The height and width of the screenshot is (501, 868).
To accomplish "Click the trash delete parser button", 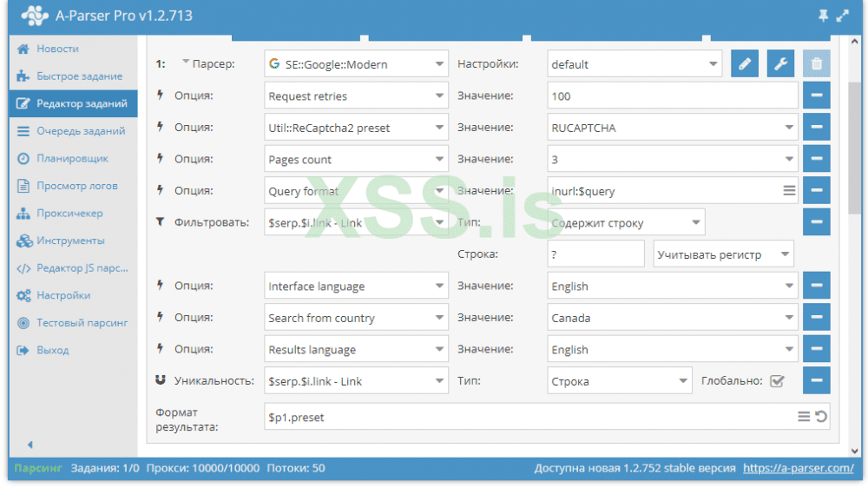I will 817,63.
